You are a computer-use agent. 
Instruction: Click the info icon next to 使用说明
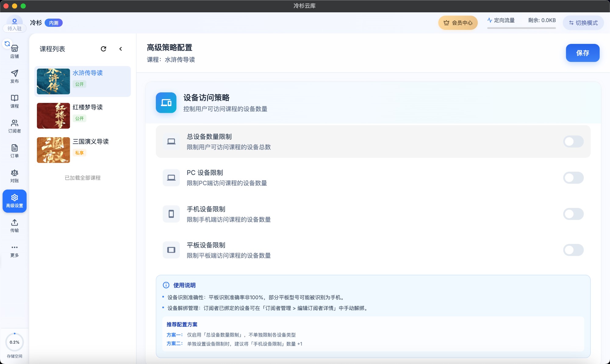tap(166, 285)
